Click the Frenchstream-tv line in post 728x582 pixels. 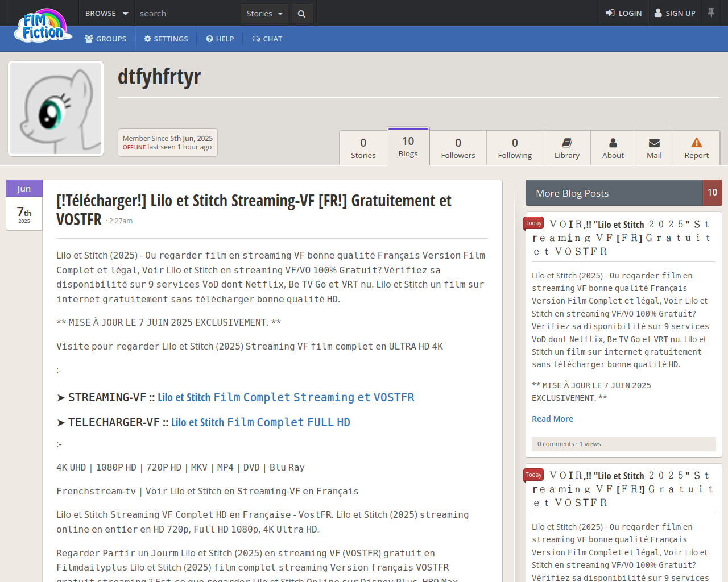click(207, 491)
